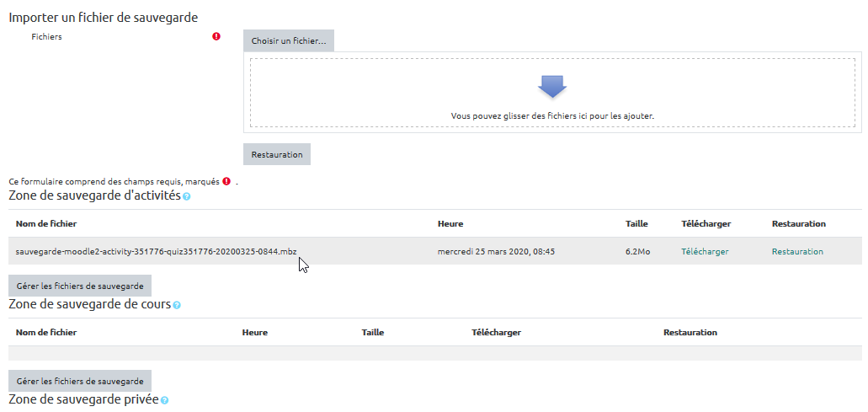The image size is (868, 412).
Task: Download the quiz backup via Télécharger link
Action: pyautogui.click(x=704, y=251)
